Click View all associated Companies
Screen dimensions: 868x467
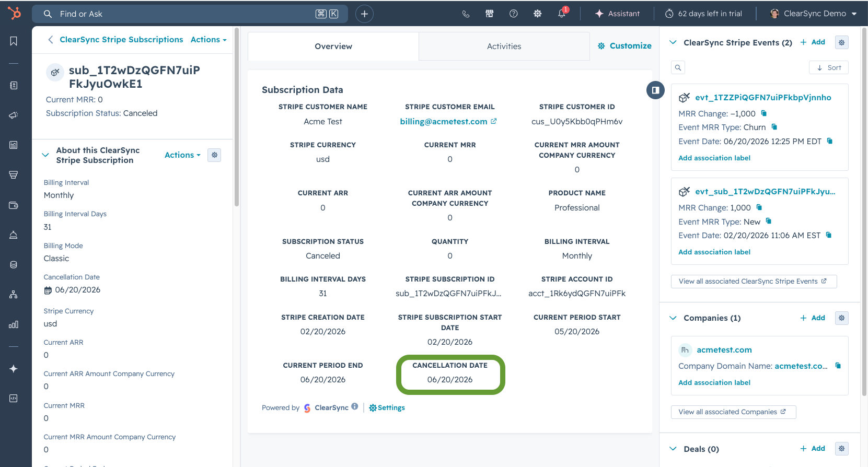tap(733, 412)
